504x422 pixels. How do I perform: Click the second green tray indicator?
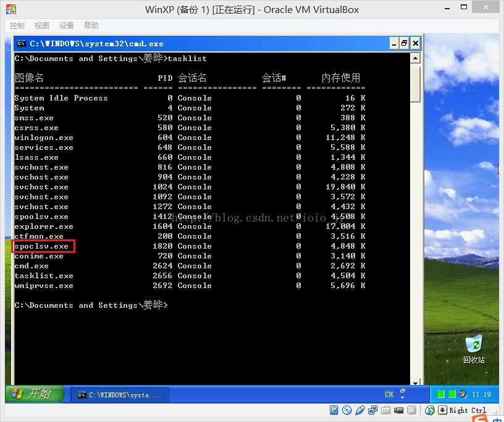click(x=452, y=394)
